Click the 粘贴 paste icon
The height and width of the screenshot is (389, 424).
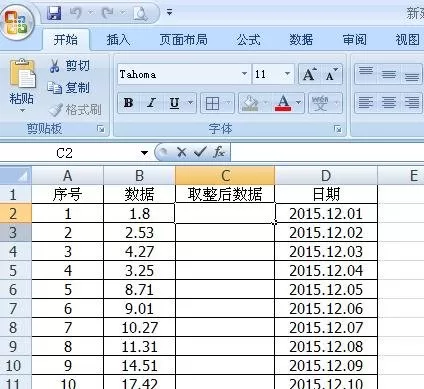coord(22,74)
